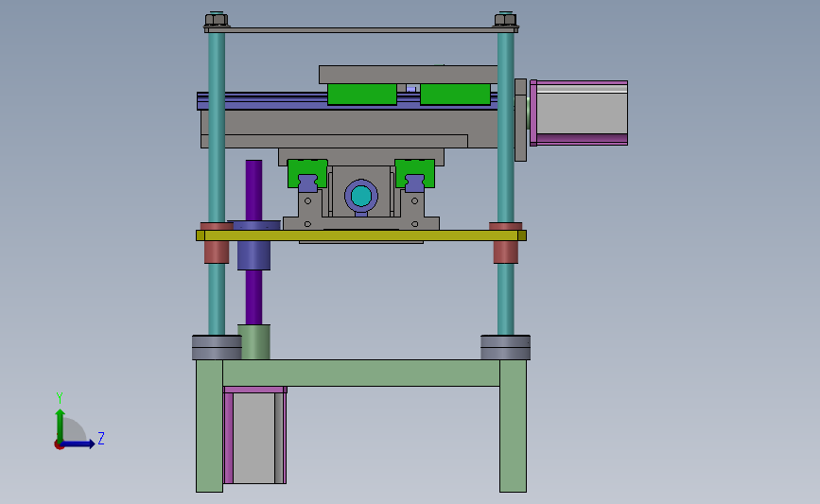820x504 pixels.
Task: Pick the blue lead screw nut under yellow plate
Action: click(253, 255)
